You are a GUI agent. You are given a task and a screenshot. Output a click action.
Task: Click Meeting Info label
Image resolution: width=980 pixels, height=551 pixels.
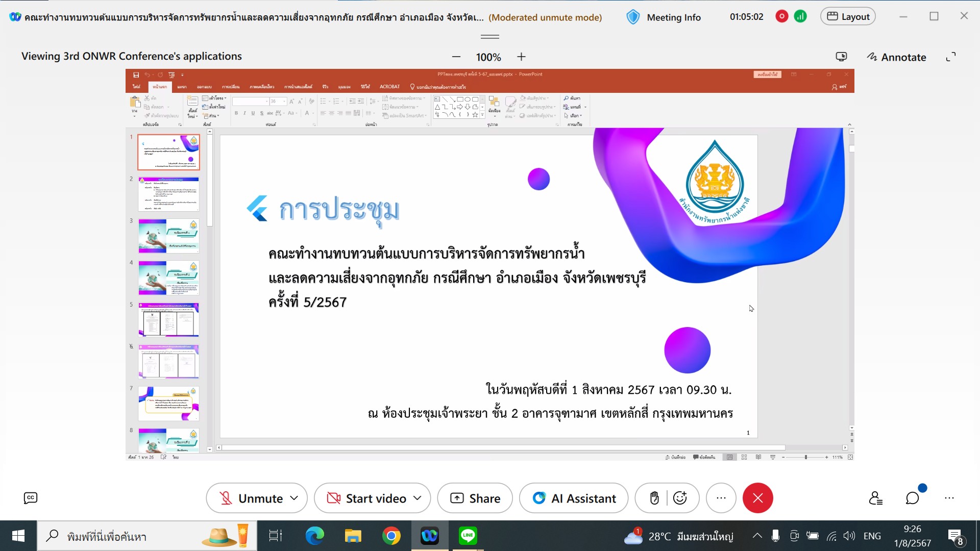tap(673, 17)
